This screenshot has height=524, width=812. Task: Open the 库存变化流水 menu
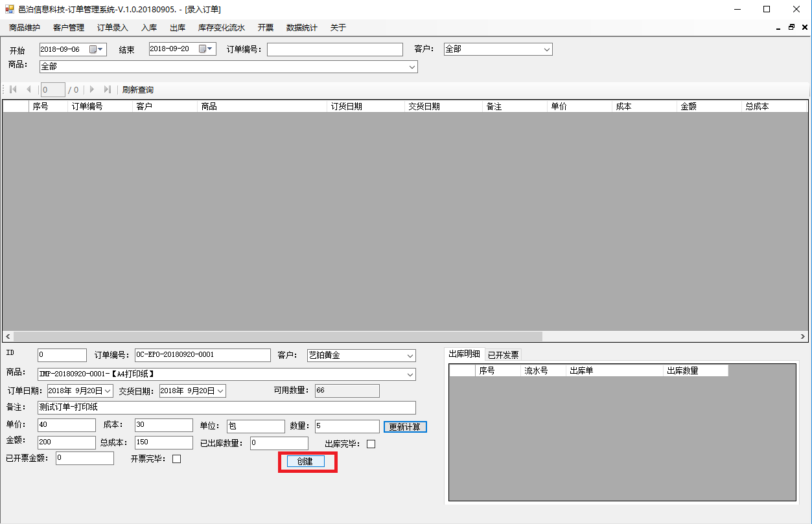point(222,27)
